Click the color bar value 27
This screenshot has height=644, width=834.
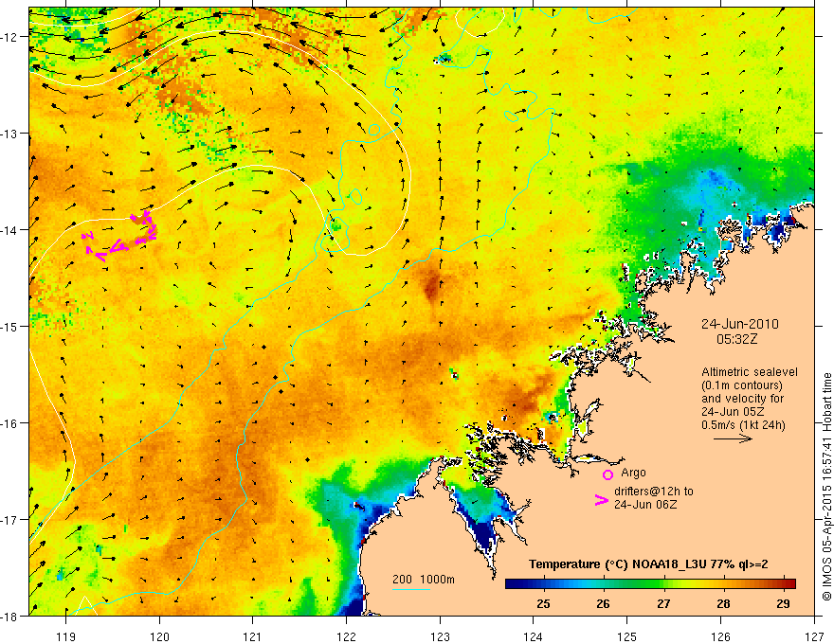coord(663,603)
